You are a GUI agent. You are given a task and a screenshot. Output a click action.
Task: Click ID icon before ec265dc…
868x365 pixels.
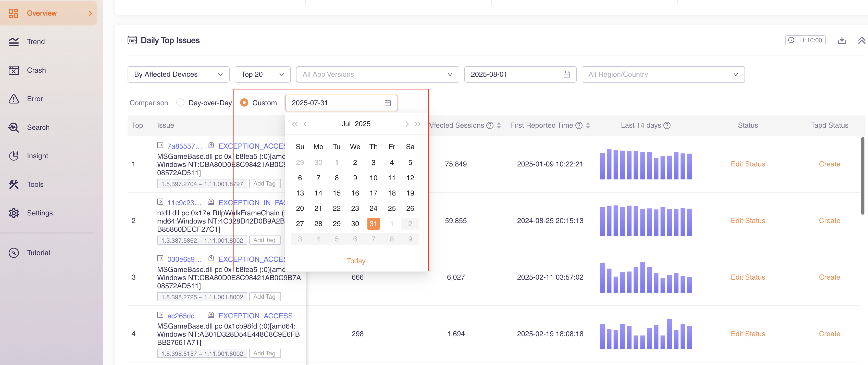pos(160,315)
